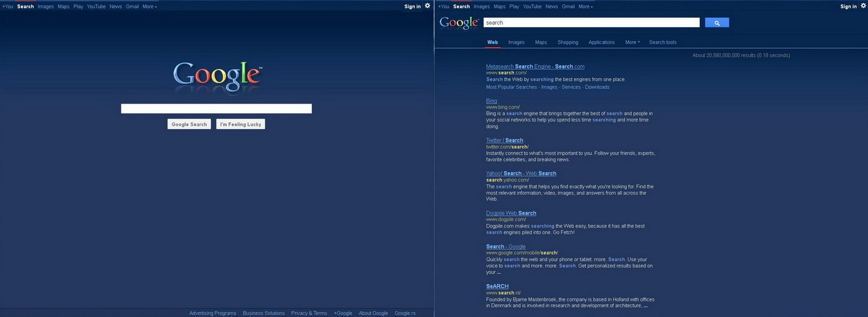Click the Google Search button

pos(189,124)
